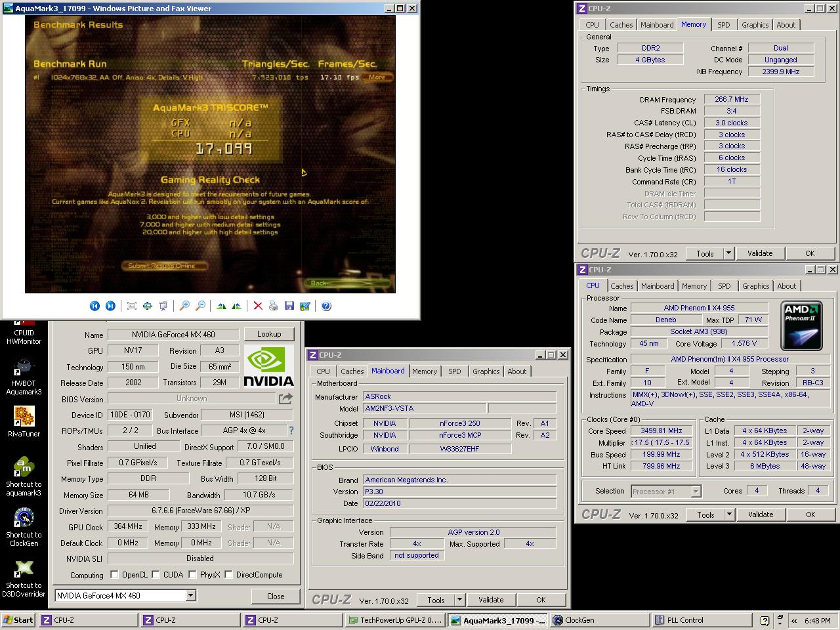
Task: Open image for editing icon
Action: [x=305, y=306]
